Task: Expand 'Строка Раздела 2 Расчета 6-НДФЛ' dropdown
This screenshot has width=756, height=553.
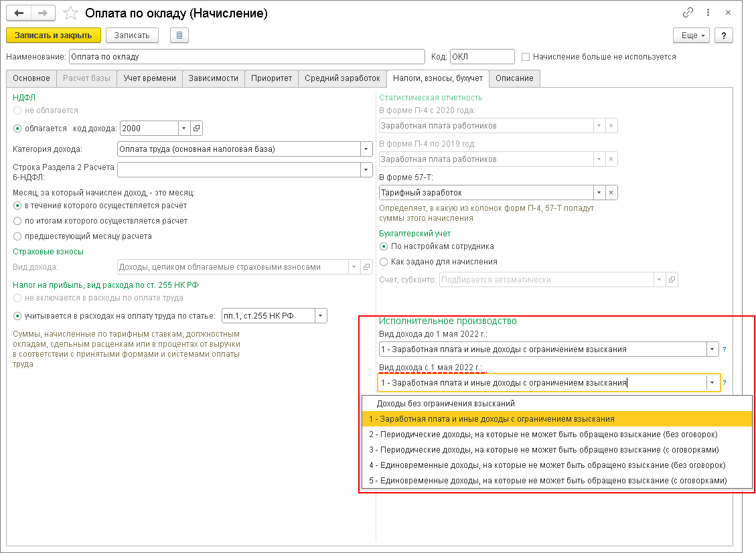Action: pyautogui.click(x=366, y=169)
